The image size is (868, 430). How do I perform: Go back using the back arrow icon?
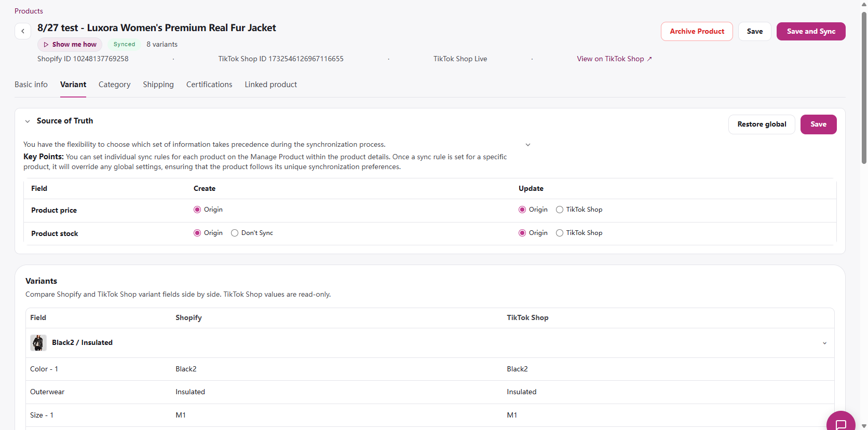(23, 31)
